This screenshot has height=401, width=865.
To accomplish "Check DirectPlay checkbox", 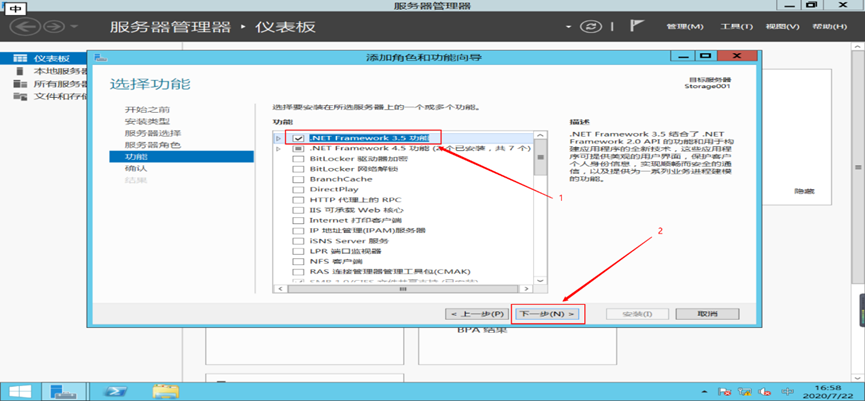I will point(298,190).
